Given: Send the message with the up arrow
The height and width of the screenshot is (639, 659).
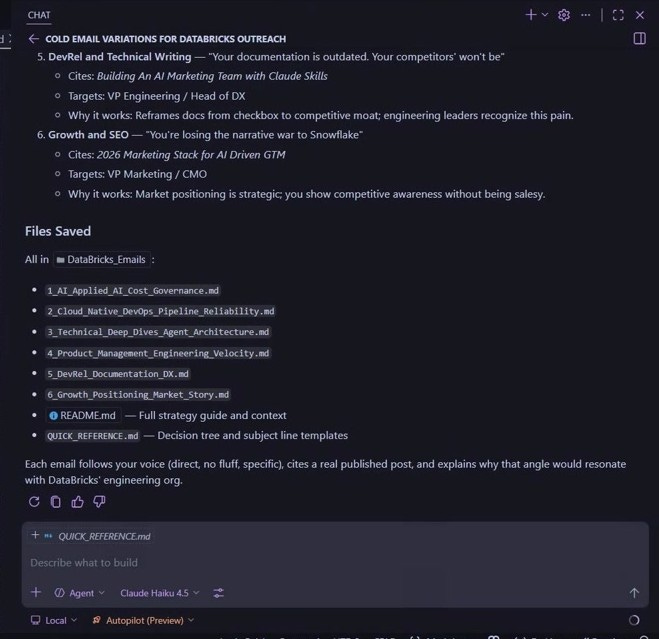Looking at the screenshot, I should (634, 593).
